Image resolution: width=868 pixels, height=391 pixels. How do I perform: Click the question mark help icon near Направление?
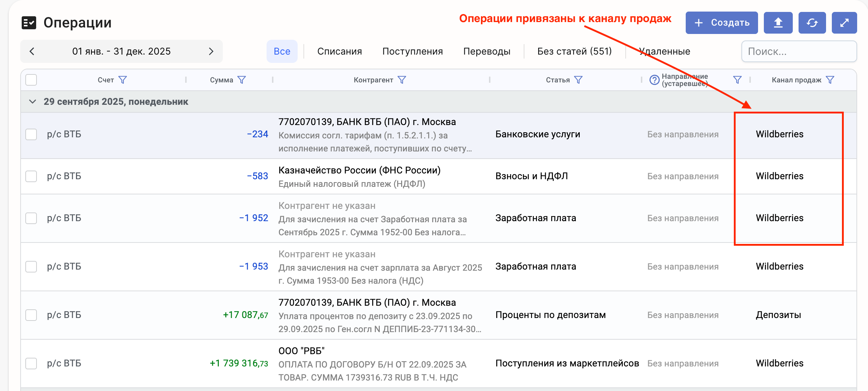pos(654,80)
